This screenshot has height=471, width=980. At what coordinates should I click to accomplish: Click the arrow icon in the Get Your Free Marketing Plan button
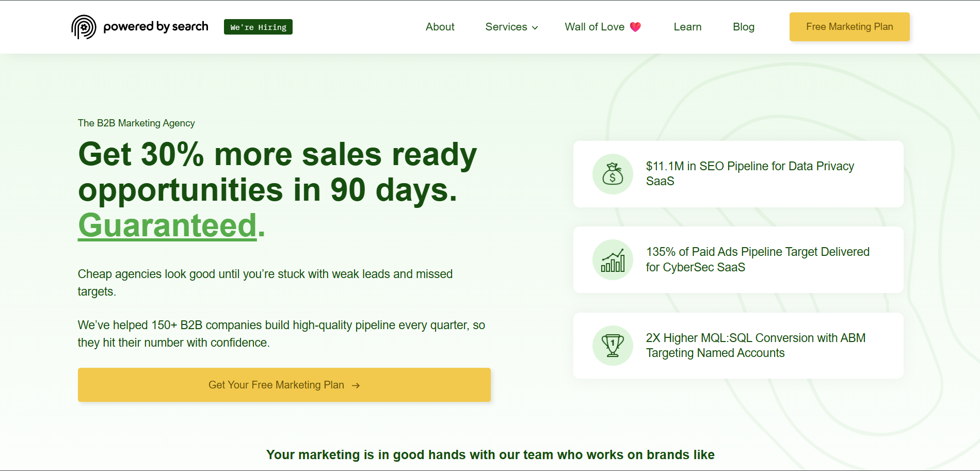pyautogui.click(x=356, y=385)
